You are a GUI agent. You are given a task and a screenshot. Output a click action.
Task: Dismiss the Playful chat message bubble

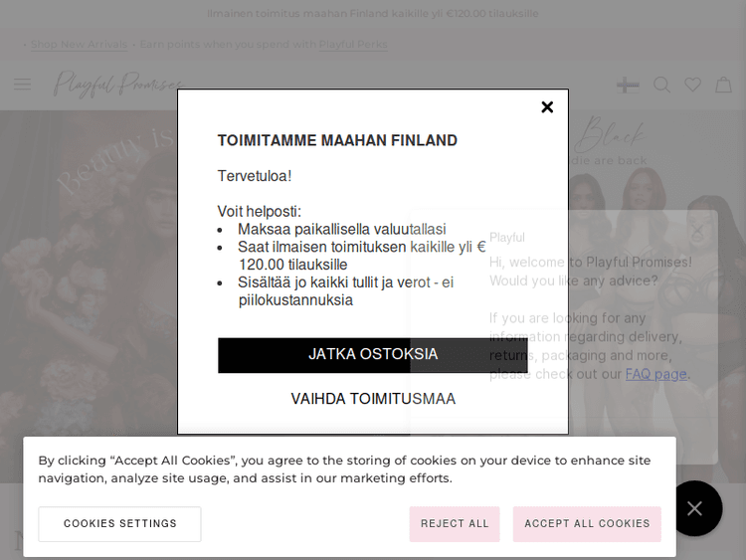pos(697,232)
